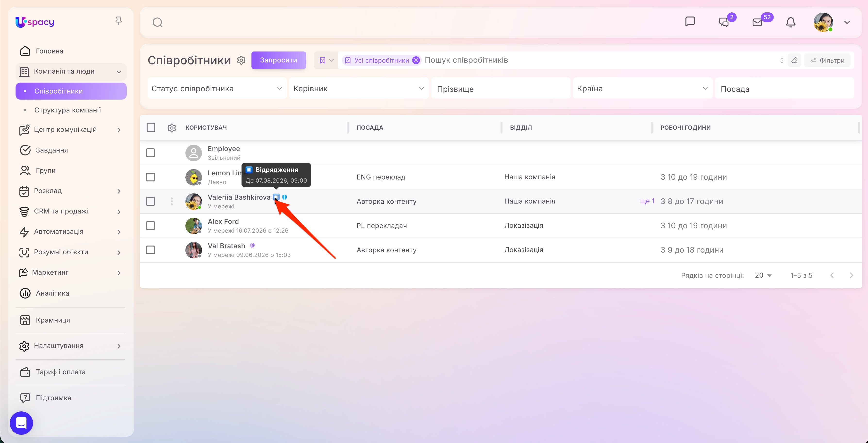Open table column settings gear
Image resolution: width=868 pixels, height=443 pixels.
[172, 128]
